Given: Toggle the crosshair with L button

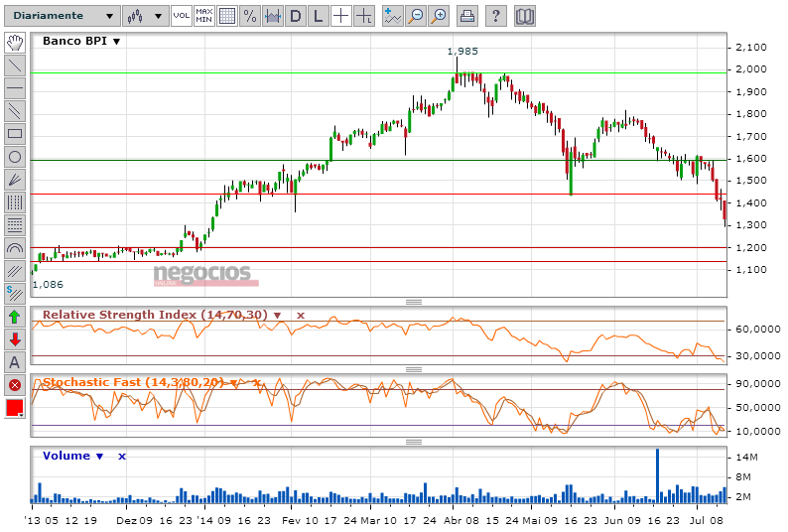Looking at the screenshot, I should click(x=364, y=16).
